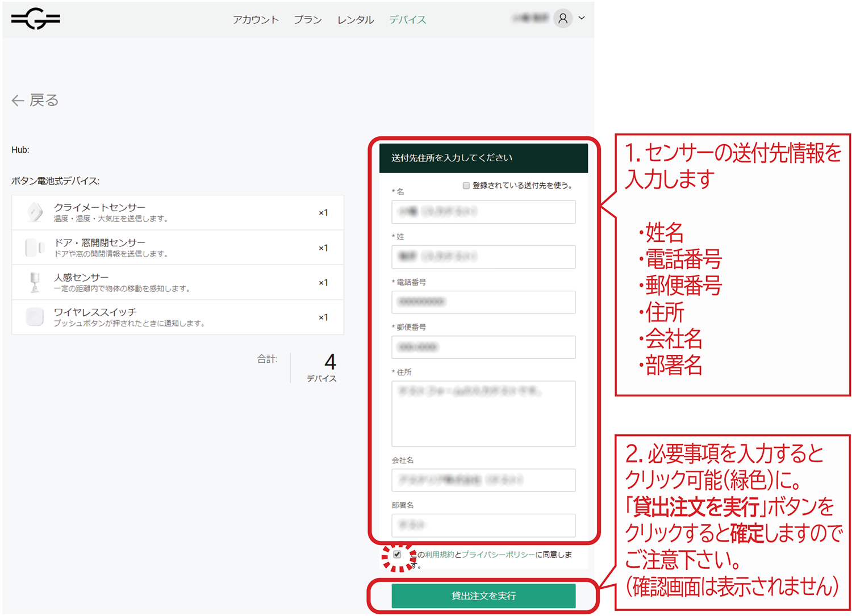Open the デバイス menu
This screenshot has height=616, width=852.
[407, 20]
